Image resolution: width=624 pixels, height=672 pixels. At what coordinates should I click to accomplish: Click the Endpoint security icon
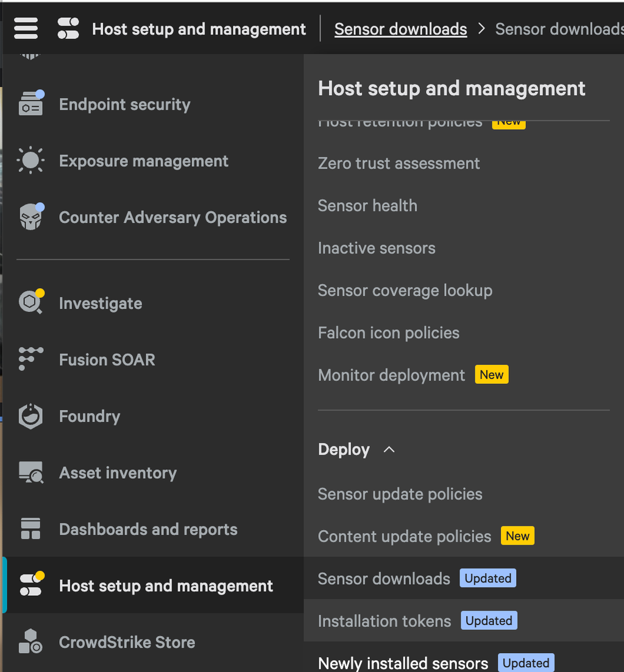coord(30,104)
